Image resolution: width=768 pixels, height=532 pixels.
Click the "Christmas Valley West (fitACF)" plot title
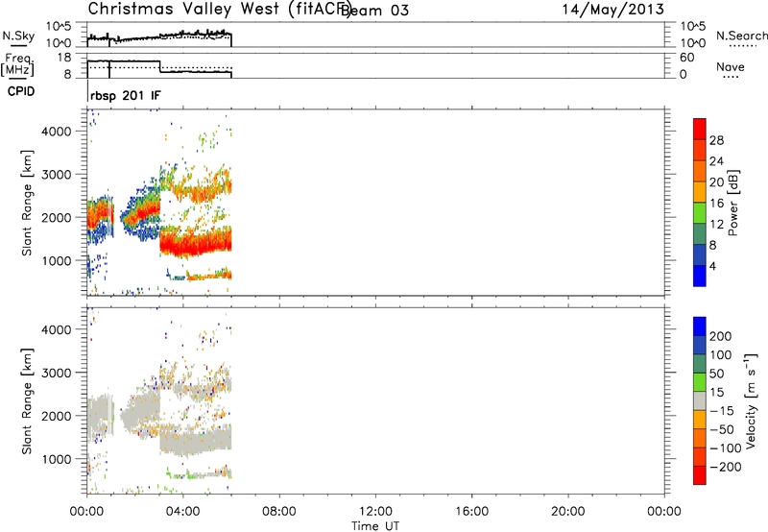click(x=219, y=9)
